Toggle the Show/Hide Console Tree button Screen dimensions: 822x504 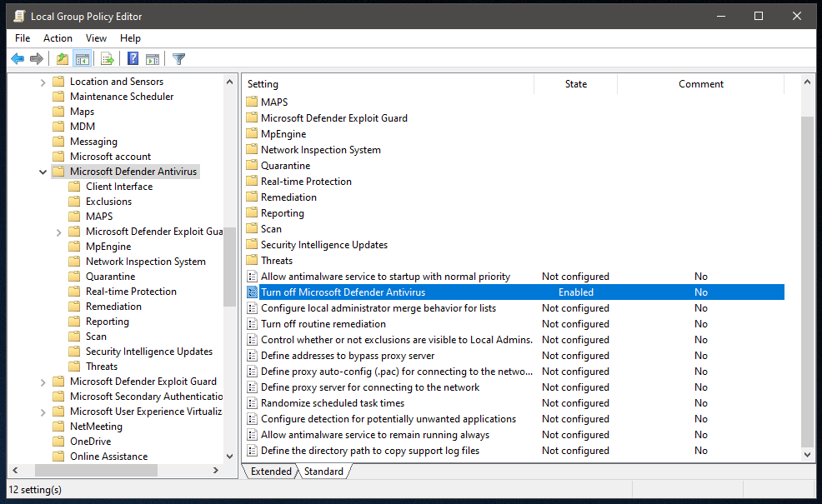pos(82,58)
